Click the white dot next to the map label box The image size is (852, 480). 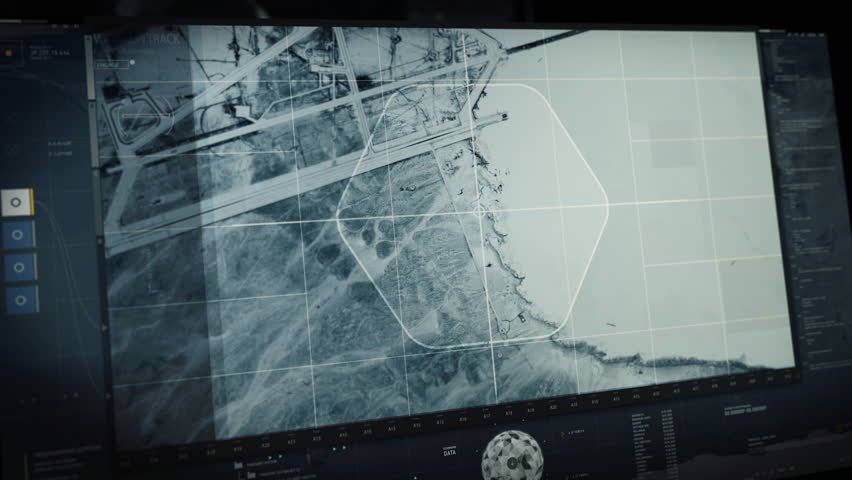click(x=133, y=63)
